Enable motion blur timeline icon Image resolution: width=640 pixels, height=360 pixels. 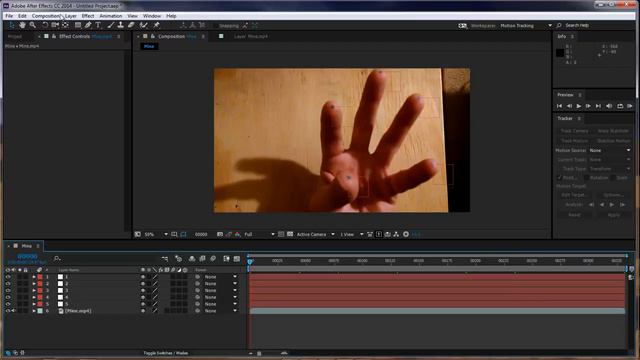click(213, 259)
